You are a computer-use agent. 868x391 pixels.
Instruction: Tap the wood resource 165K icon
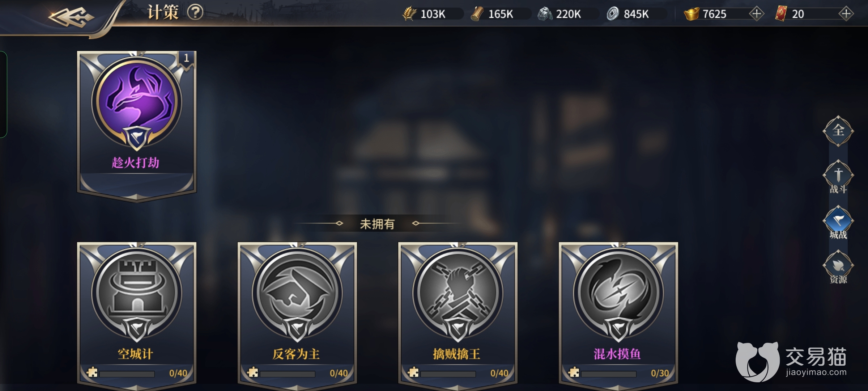[477, 14]
